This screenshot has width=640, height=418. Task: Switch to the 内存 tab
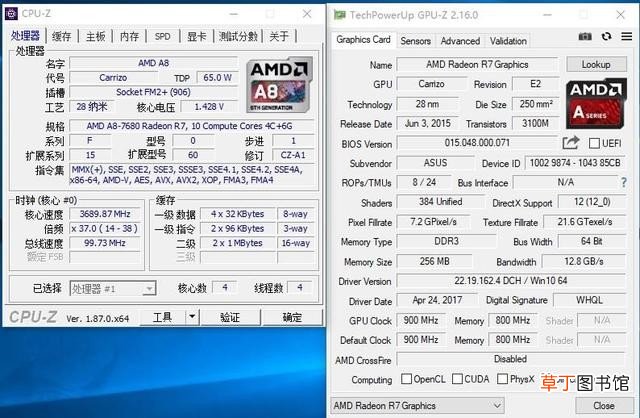[129, 36]
